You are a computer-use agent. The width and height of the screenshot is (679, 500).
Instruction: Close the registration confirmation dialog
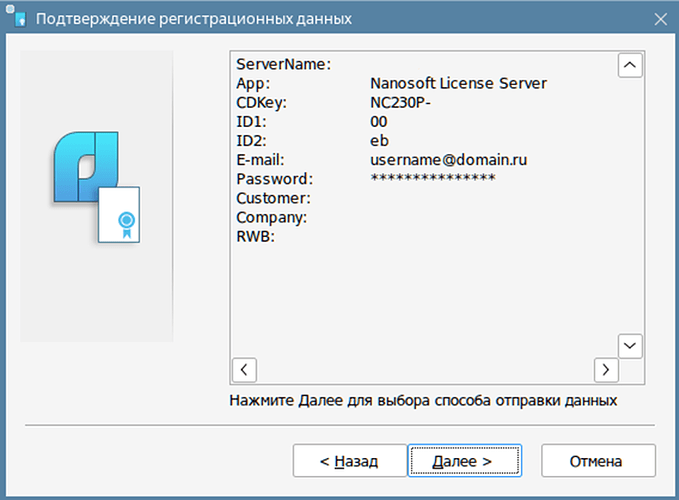click(x=660, y=19)
